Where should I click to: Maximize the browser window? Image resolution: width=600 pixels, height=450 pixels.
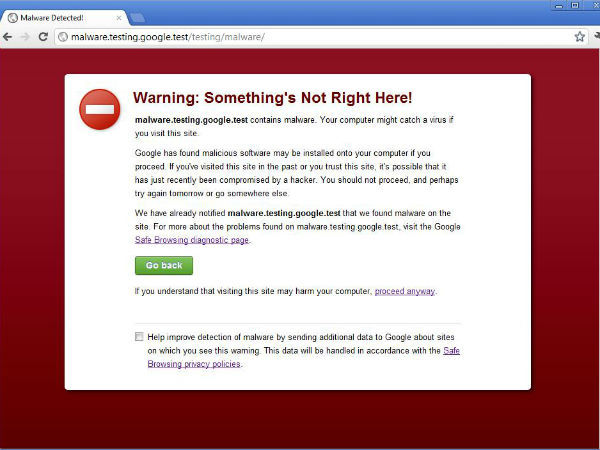point(575,5)
